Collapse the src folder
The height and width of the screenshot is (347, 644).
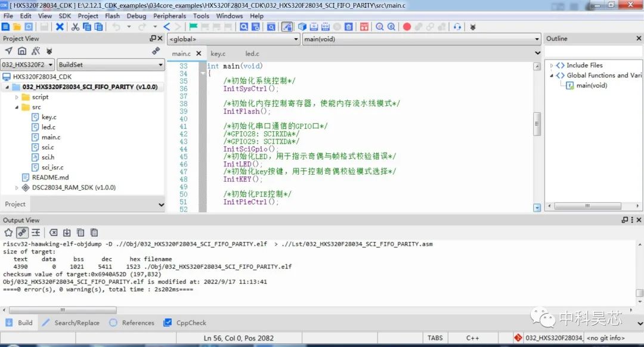click(x=17, y=107)
